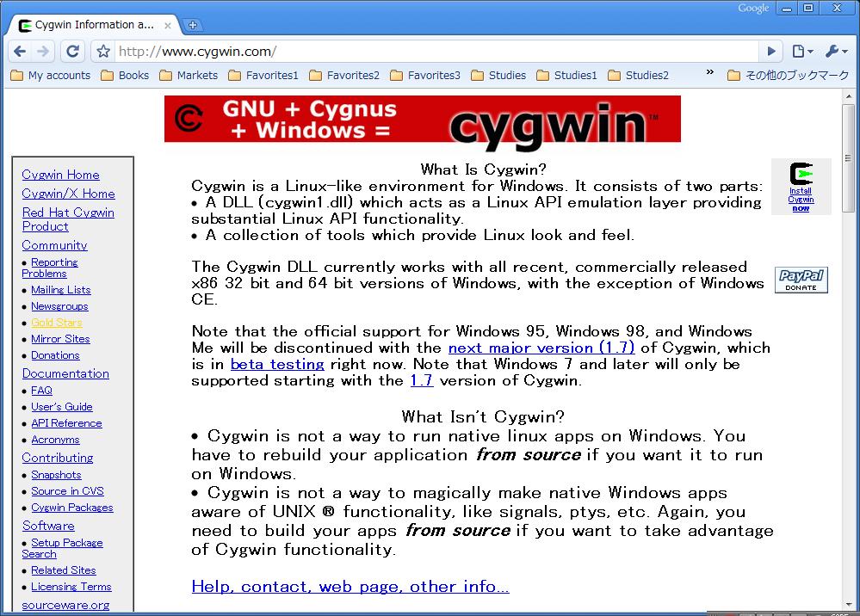
Task: Open the Favorites3 bookmark folder
Action: 425,75
